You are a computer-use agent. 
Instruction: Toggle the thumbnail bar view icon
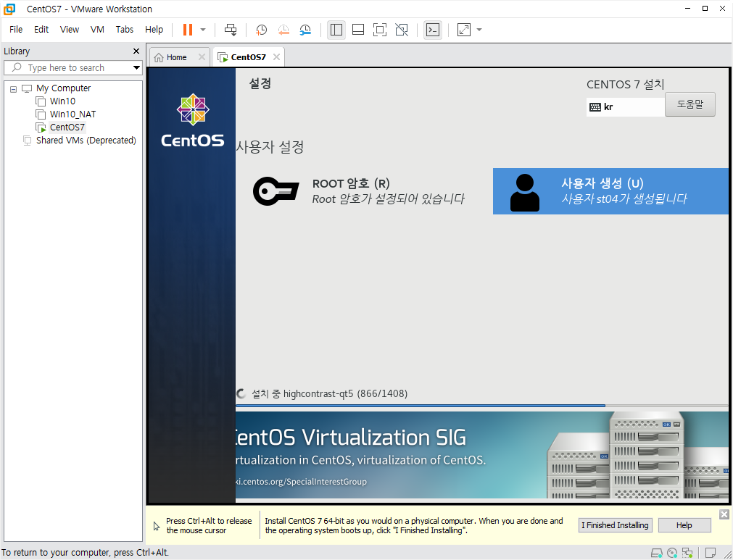(x=358, y=30)
